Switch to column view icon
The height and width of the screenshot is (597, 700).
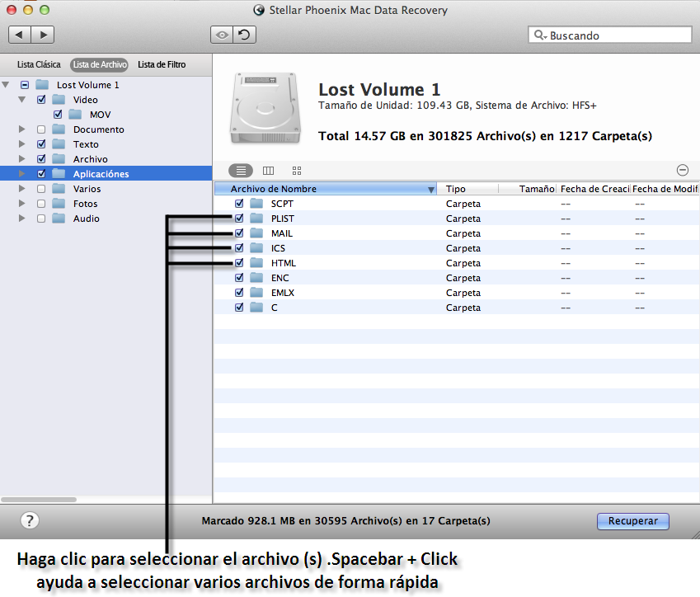pyautogui.click(x=268, y=171)
